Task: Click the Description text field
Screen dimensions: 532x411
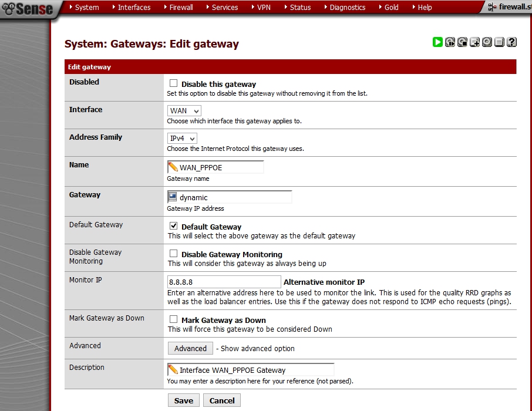Action: (255, 370)
